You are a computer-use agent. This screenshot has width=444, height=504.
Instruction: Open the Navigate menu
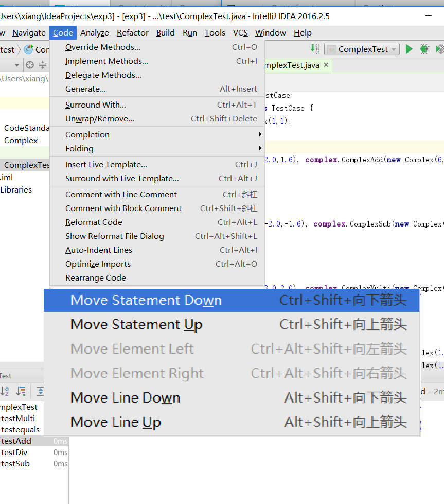tap(29, 33)
